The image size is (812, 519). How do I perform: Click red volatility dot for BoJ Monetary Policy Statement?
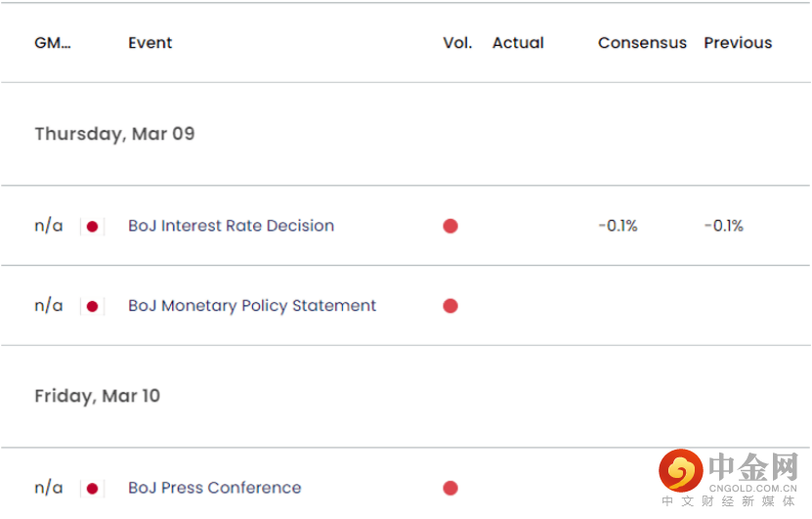(x=450, y=306)
